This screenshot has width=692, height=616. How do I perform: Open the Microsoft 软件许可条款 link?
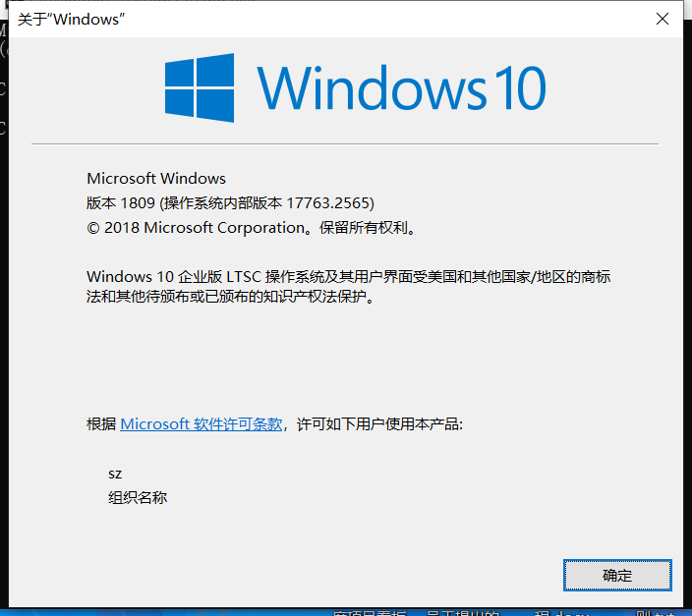pos(201,424)
